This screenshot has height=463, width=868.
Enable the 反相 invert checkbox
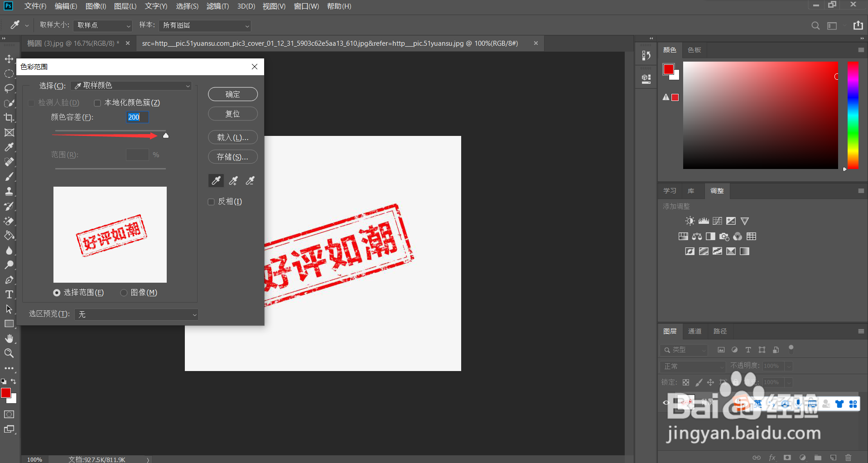pyautogui.click(x=211, y=202)
